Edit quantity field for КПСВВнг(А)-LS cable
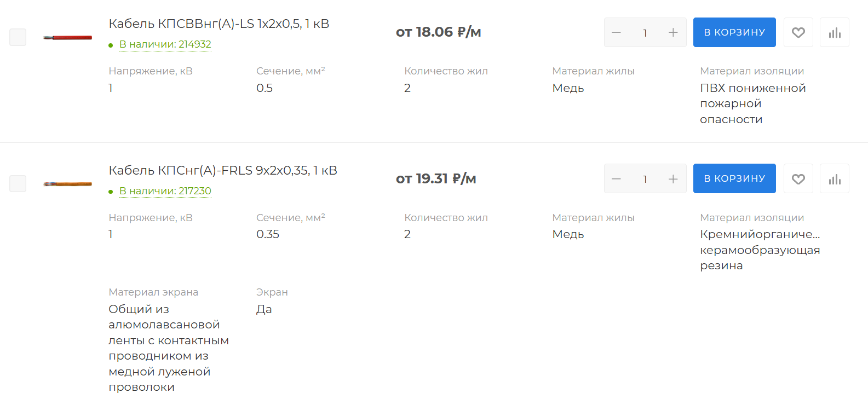The height and width of the screenshot is (399, 868). tap(645, 32)
